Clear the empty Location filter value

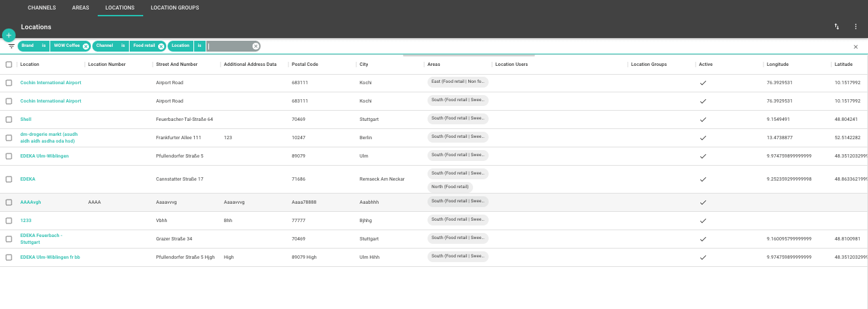(x=256, y=46)
